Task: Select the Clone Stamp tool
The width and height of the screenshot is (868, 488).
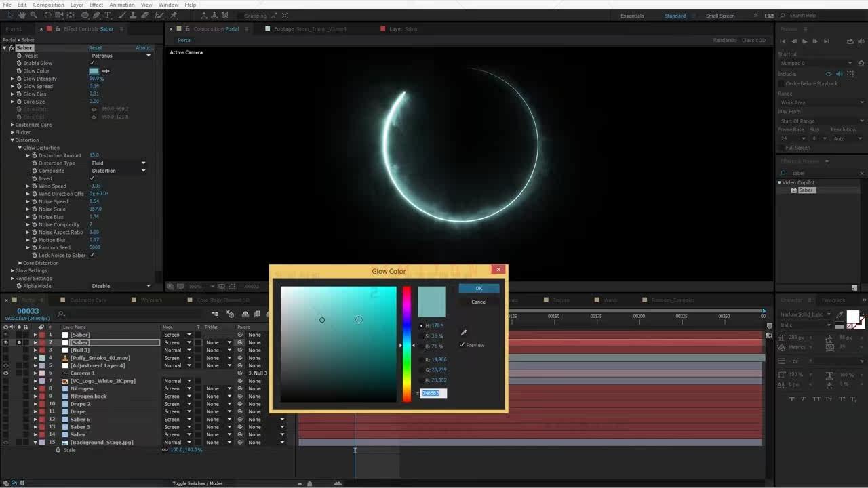Action: click(x=134, y=15)
